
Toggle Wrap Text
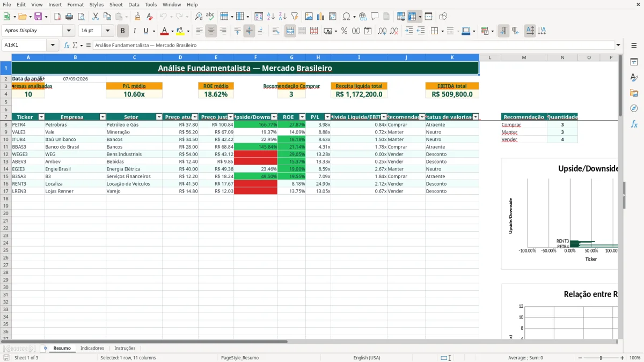276,31
